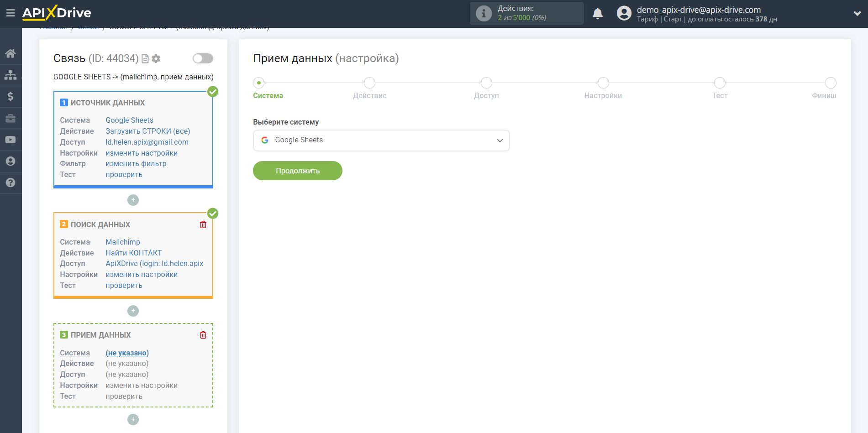The height and width of the screenshot is (433, 868).
Task: Click ld.helen.apix@gmail.com access link
Action: (x=147, y=142)
